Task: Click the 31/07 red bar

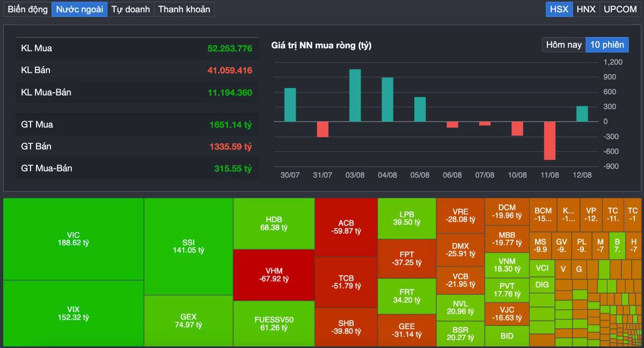Action: [x=323, y=129]
